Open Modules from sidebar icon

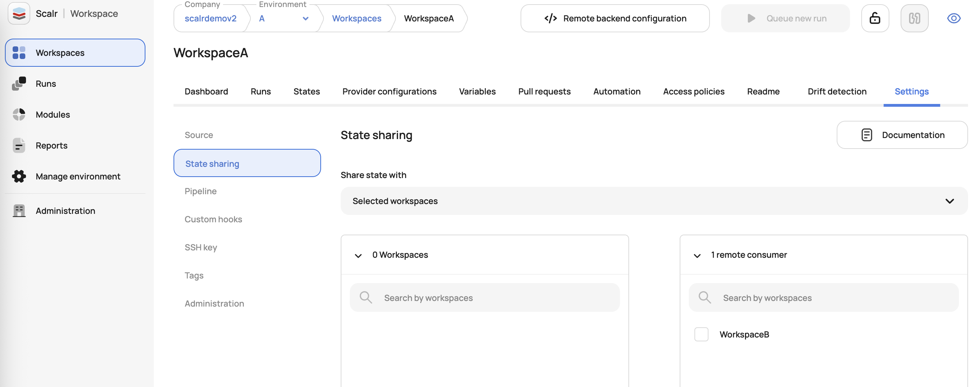[19, 114]
